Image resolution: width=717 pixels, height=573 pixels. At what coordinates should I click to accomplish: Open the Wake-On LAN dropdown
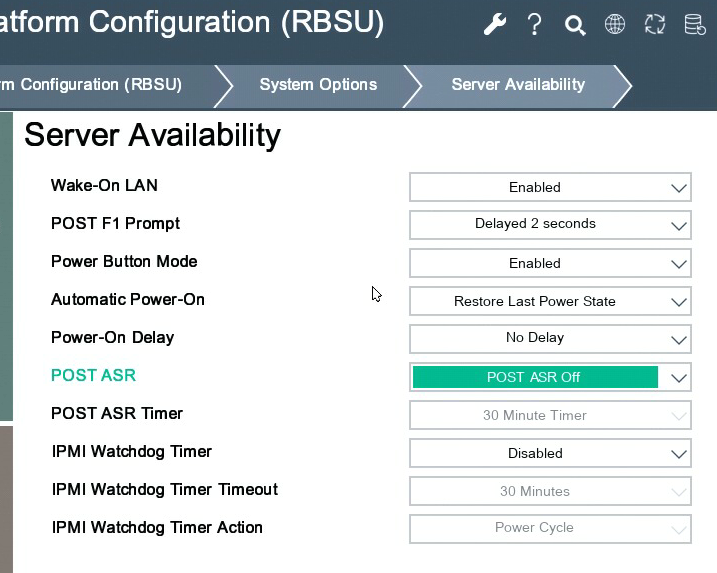tap(550, 187)
